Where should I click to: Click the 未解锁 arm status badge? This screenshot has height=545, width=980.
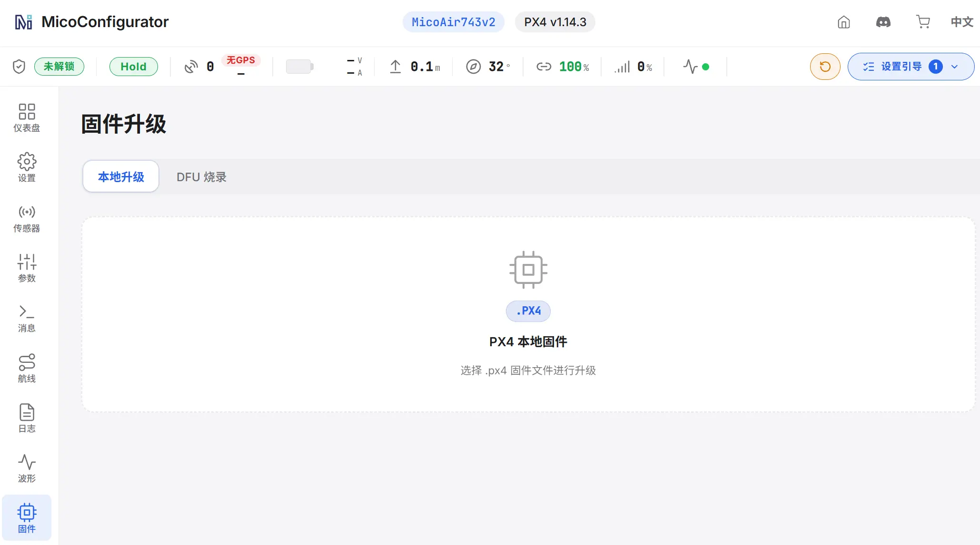tap(59, 67)
